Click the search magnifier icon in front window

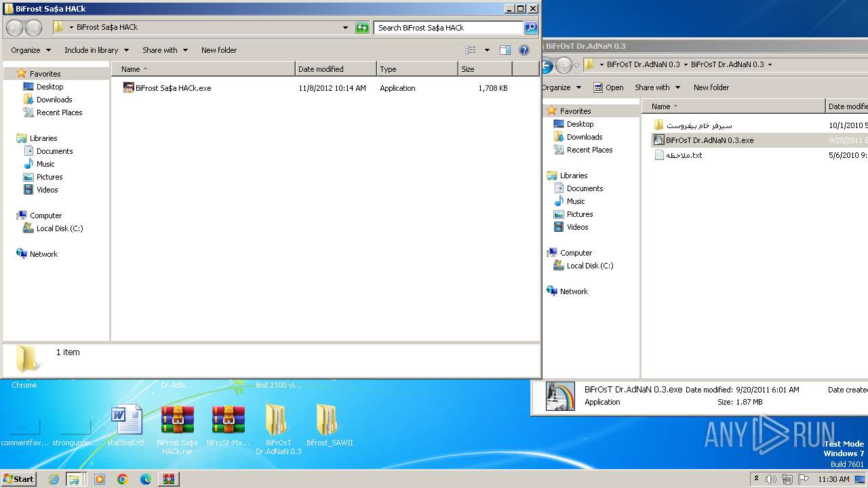pos(531,28)
